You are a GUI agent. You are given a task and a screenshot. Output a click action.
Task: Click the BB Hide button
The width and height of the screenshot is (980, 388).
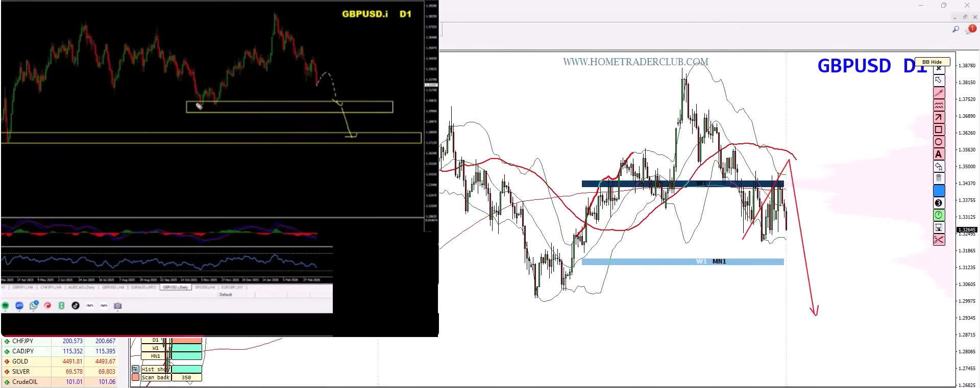(x=932, y=62)
